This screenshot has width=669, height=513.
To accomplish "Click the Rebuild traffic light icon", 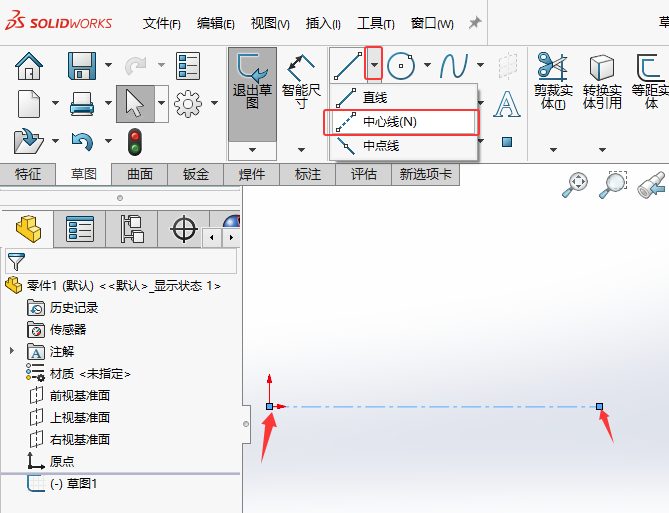I will [135, 142].
